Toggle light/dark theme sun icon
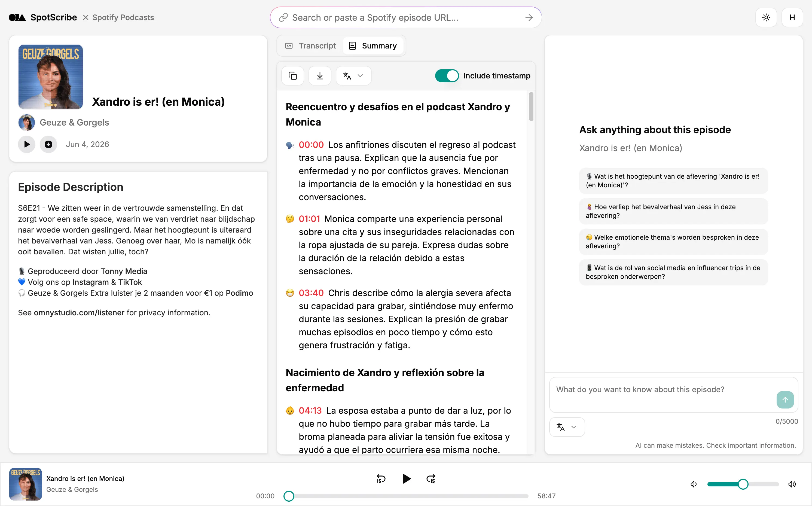This screenshot has width=812, height=506. [766, 17]
